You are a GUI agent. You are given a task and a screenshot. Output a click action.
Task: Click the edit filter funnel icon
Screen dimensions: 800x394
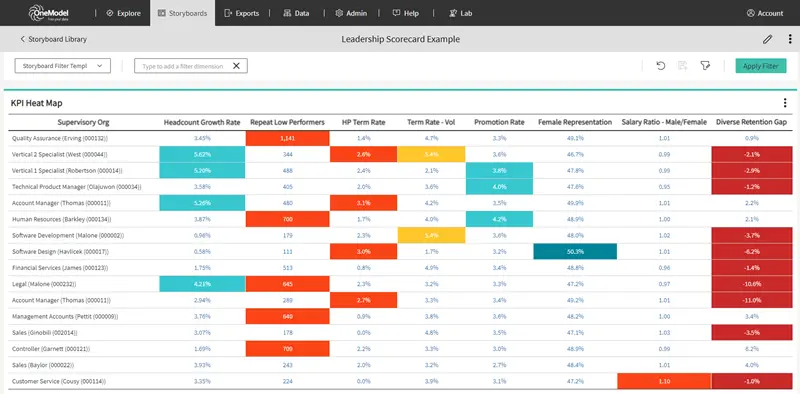point(705,66)
